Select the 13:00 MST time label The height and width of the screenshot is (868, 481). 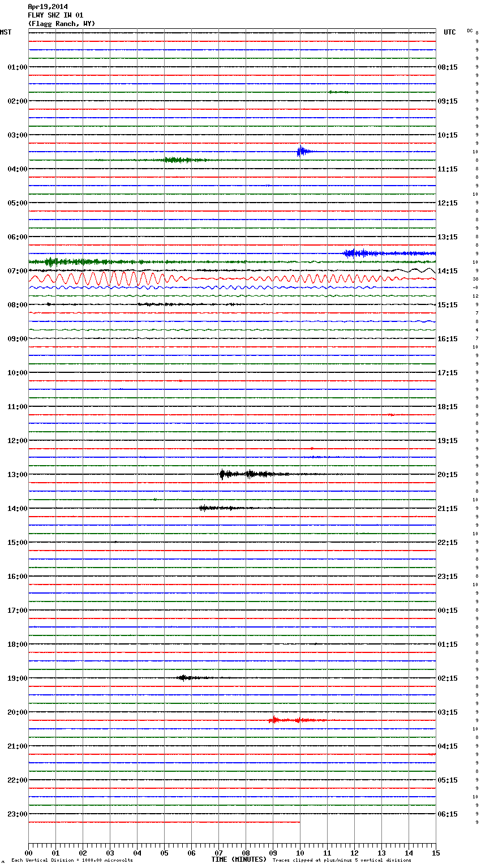[17, 475]
